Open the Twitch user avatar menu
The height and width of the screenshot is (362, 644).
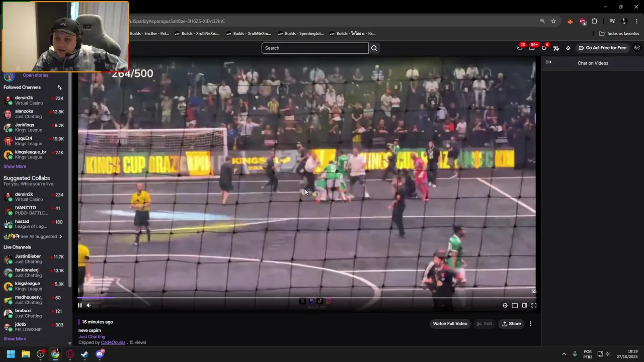(x=637, y=48)
